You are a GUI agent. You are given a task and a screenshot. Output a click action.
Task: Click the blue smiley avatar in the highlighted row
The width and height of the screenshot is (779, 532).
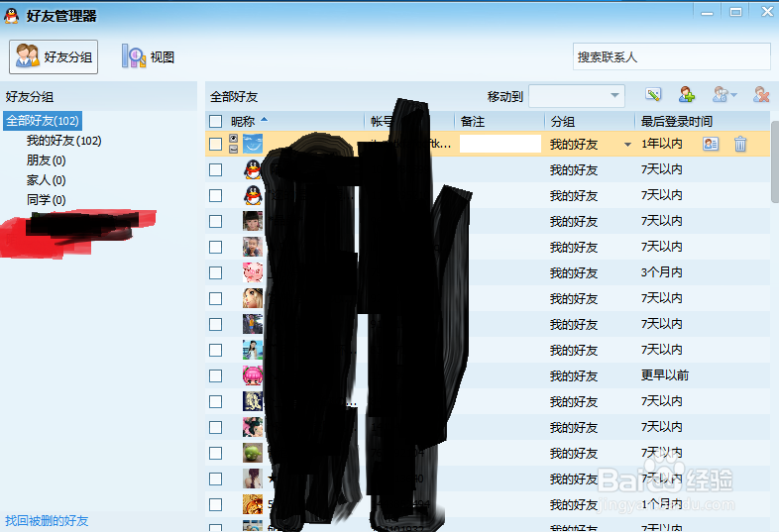(x=253, y=144)
